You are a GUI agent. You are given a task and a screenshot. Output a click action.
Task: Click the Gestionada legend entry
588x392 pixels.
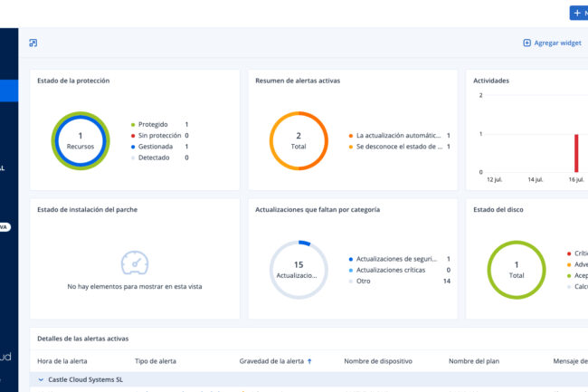[160, 147]
